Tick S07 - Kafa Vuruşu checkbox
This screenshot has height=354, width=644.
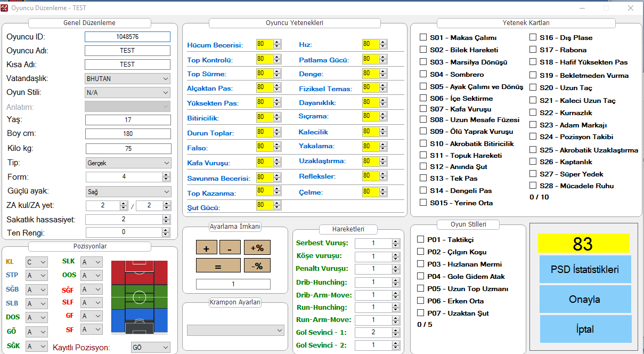point(423,109)
